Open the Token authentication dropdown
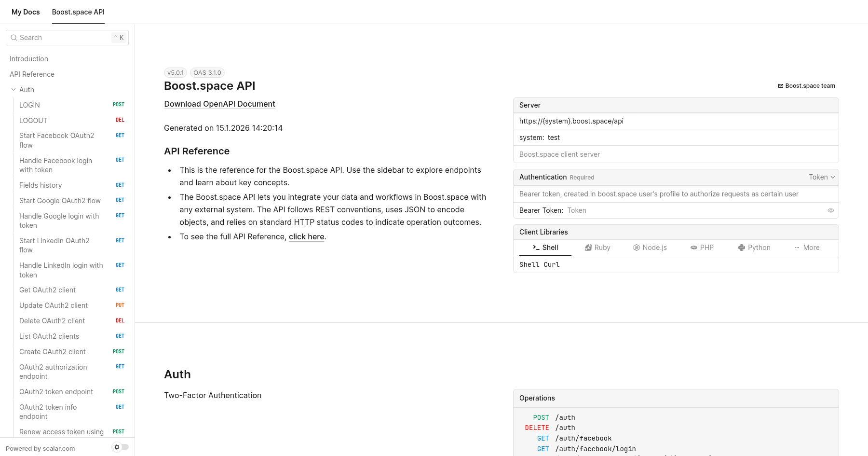868x456 pixels. (x=822, y=177)
